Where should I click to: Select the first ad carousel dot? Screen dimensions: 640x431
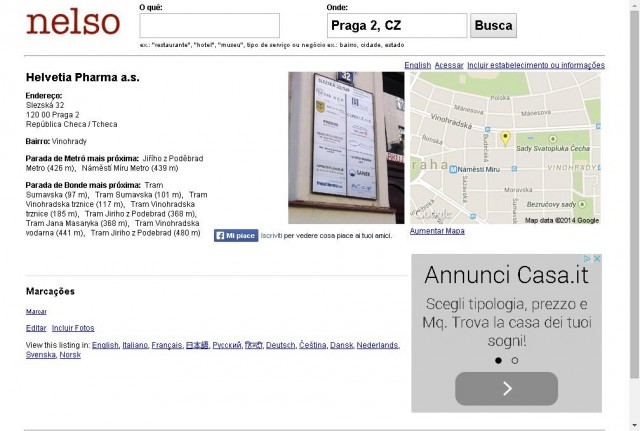tap(498, 360)
